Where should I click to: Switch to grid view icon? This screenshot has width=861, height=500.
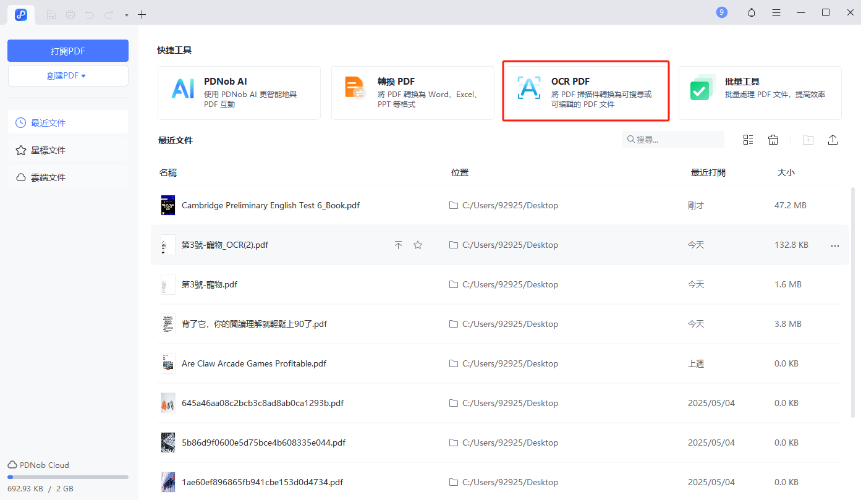748,140
